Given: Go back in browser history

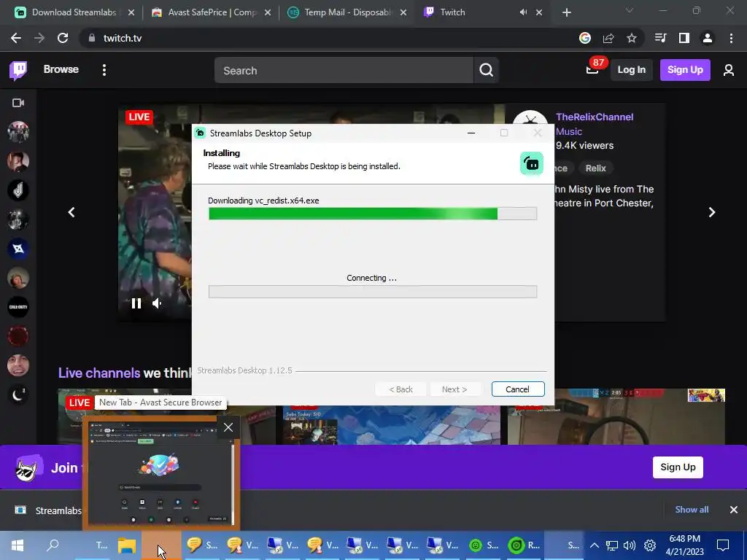Looking at the screenshot, I should [x=16, y=38].
